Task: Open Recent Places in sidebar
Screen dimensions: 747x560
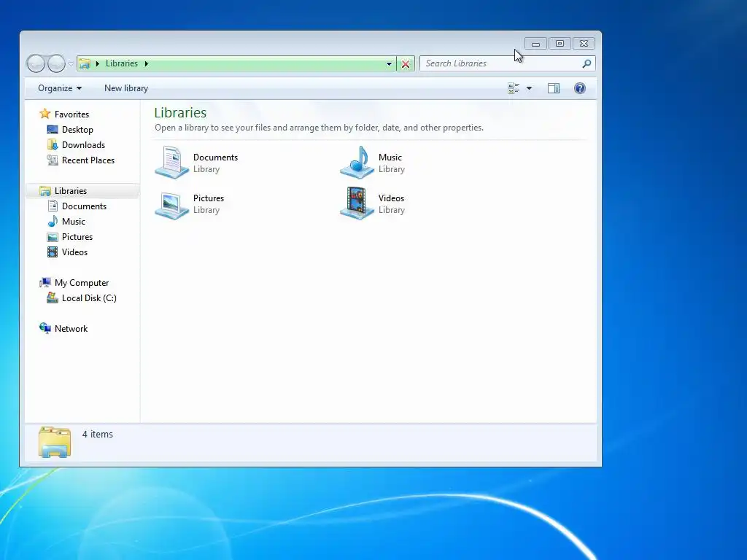Action: (88, 160)
